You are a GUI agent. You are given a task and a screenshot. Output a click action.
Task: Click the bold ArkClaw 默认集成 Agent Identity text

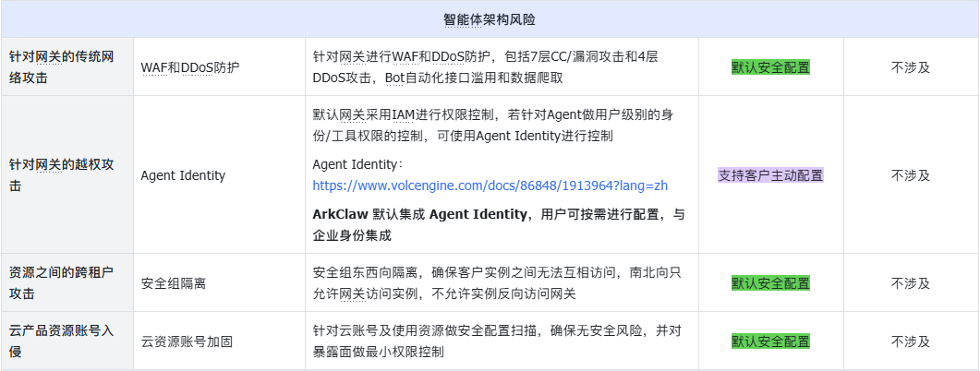click(x=419, y=215)
